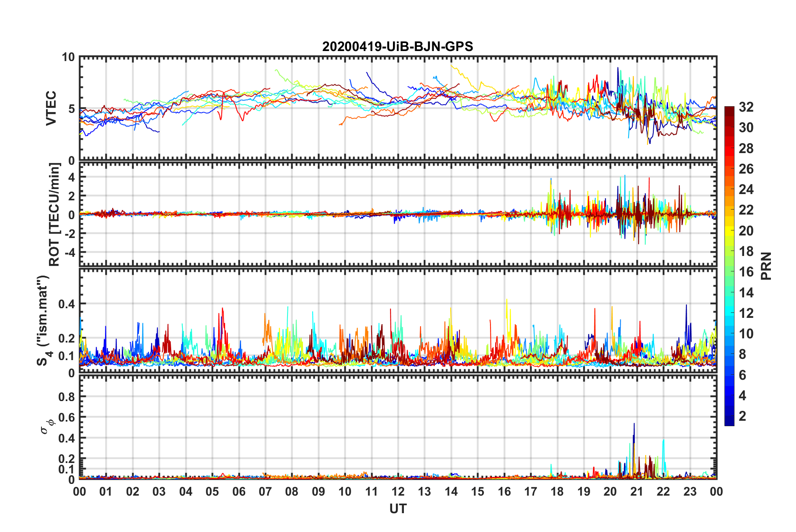Viewport: 796px width, 532px height.
Task: Click the sigma-phi panel plot area
Action: pos(398,427)
